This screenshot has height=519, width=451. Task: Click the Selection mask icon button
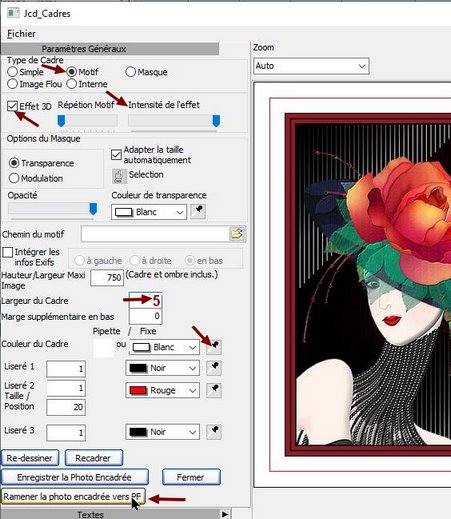point(119,176)
